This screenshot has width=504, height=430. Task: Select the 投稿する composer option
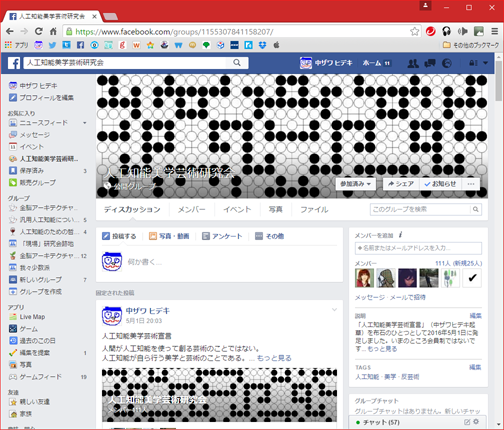[119, 236]
